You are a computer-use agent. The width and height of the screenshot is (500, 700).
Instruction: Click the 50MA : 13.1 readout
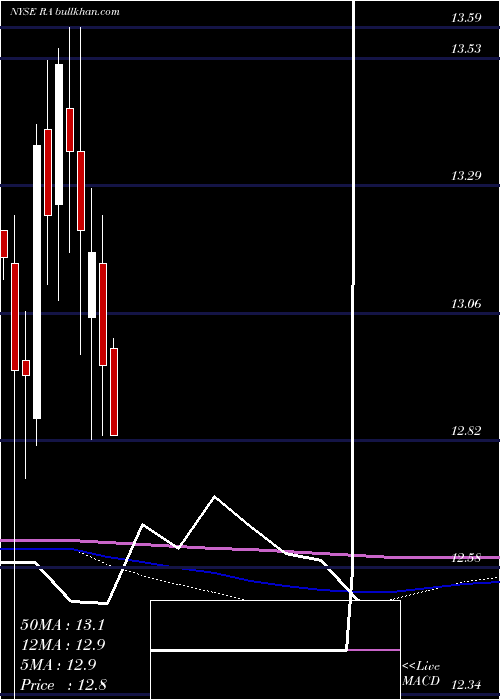62,625
